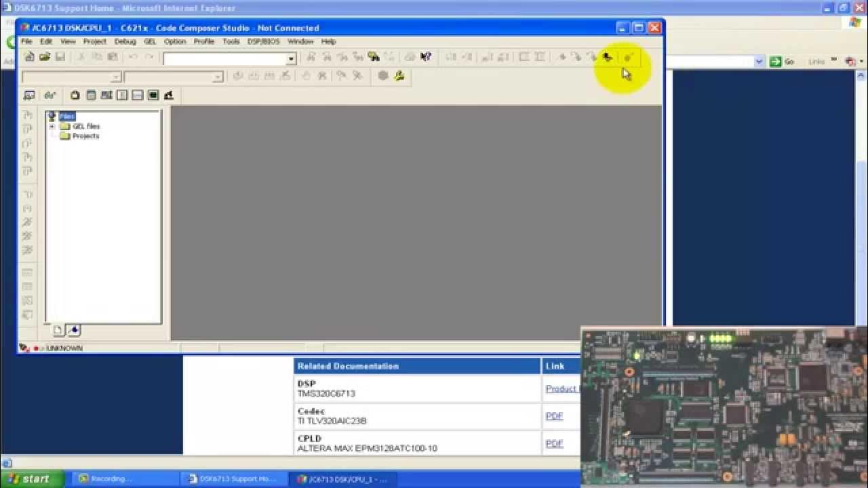Open the Window menu

(x=300, y=41)
